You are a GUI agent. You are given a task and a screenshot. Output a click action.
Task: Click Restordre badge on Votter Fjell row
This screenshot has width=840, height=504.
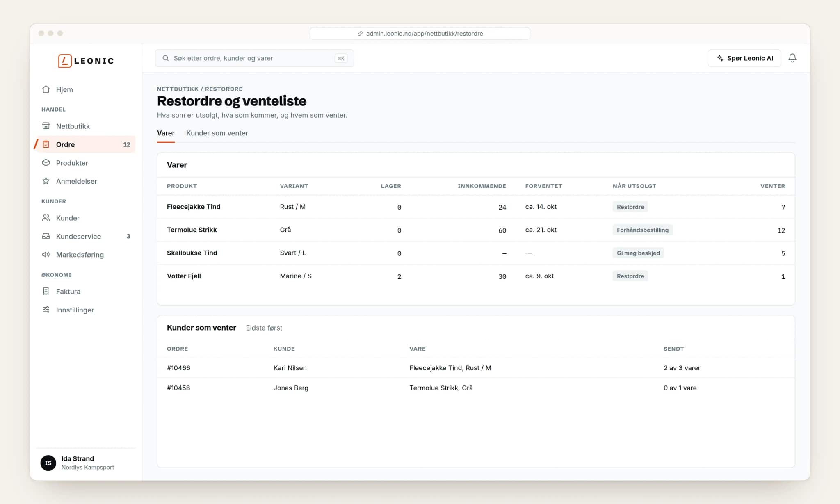pos(630,276)
